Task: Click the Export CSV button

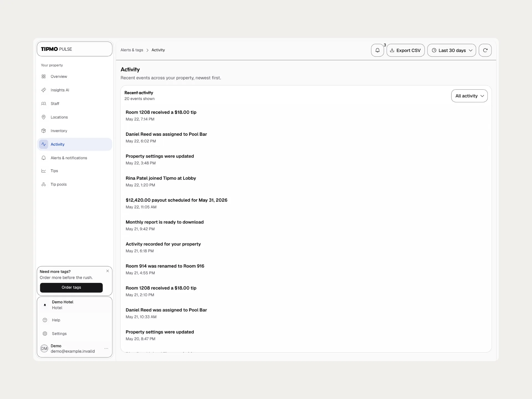Action: (406, 50)
